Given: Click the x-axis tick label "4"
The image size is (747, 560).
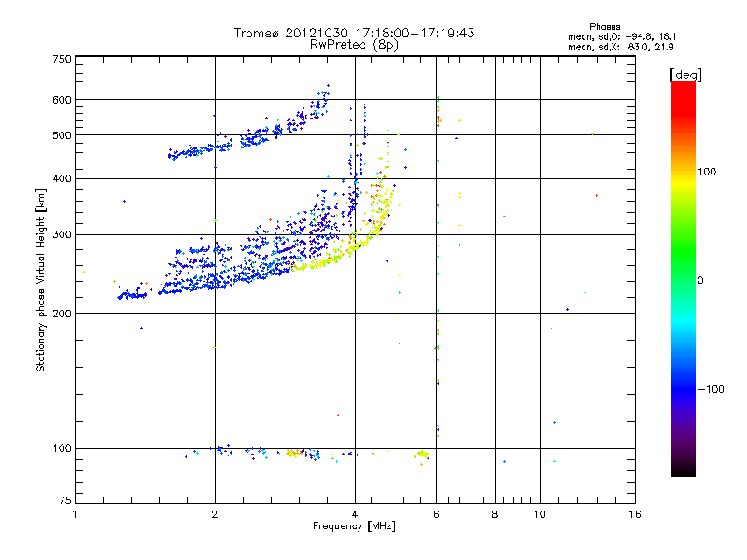Looking at the screenshot, I should click(x=355, y=514).
